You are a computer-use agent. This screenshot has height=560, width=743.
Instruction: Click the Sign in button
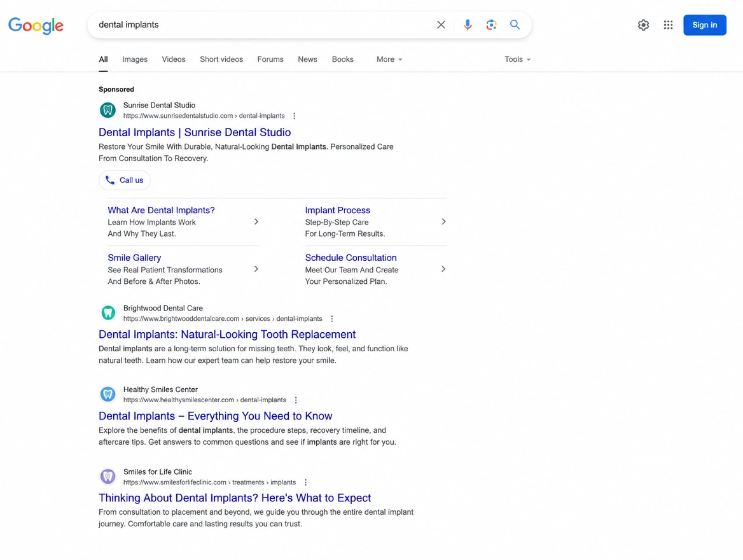point(705,25)
